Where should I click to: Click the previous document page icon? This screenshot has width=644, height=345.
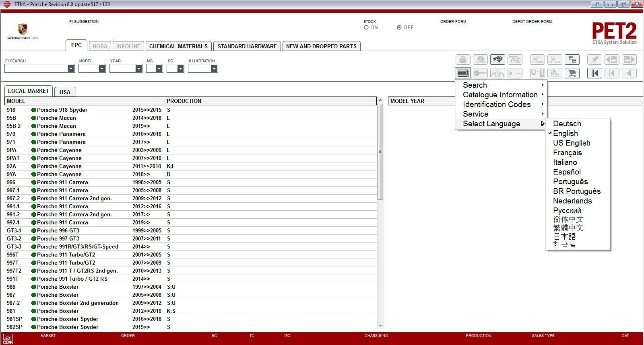coord(612,60)
